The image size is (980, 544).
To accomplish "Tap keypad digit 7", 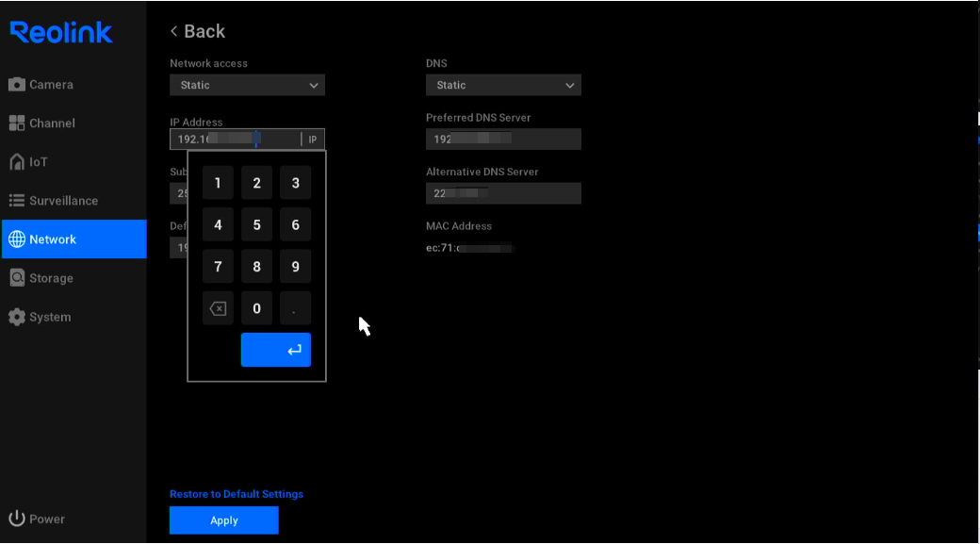I will point(218,267).
